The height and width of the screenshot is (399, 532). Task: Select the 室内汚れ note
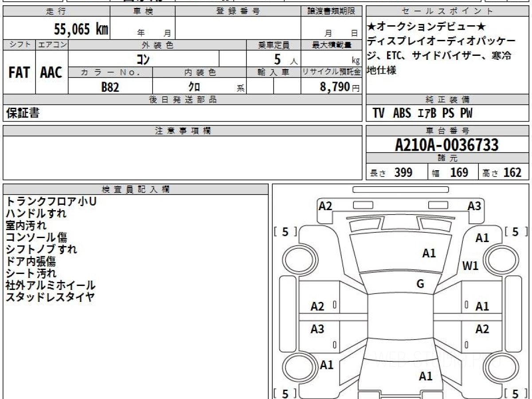point(26,226)
